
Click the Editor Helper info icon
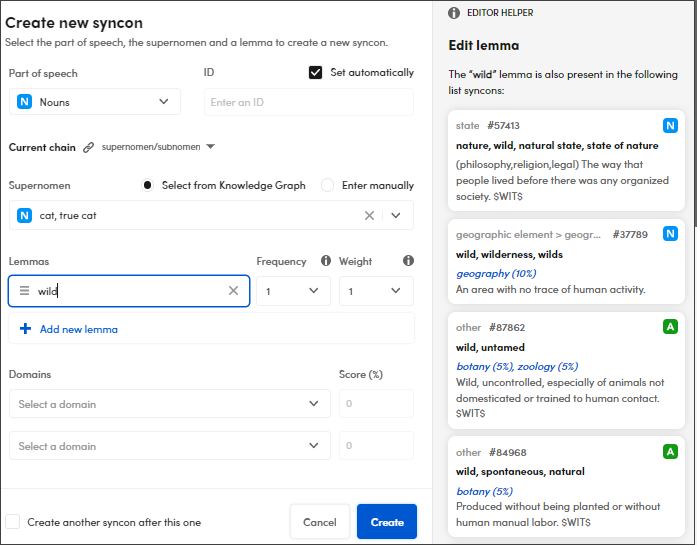click(454, 13)
